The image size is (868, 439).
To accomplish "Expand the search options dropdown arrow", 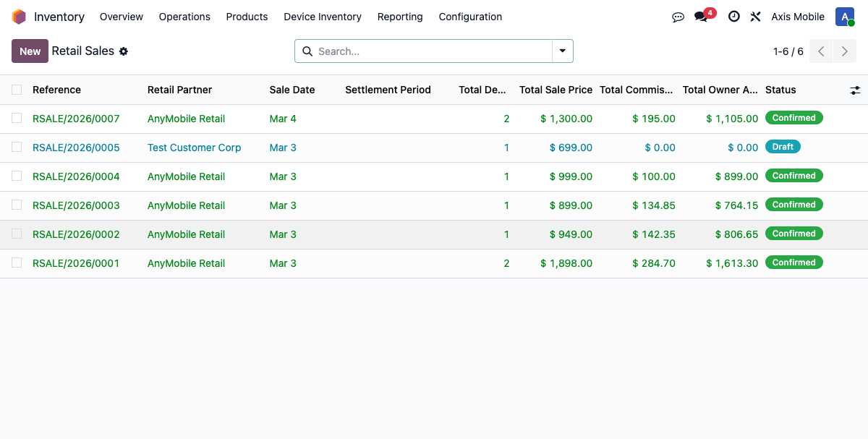I will tap(562, 51).
